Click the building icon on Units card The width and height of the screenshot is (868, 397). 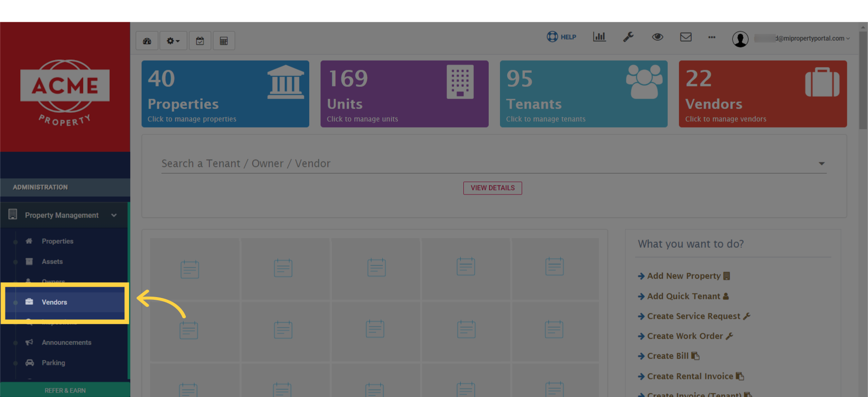coord(460,82)
